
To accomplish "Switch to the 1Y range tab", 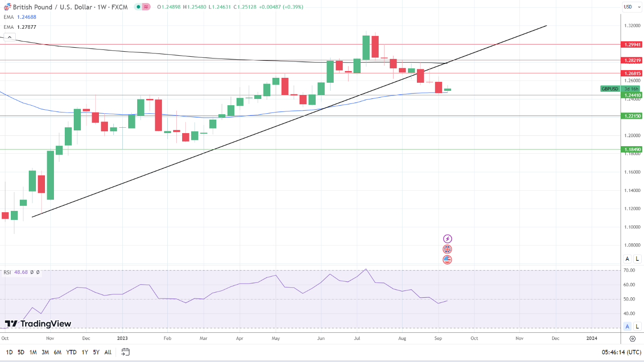I will [84, 352].
